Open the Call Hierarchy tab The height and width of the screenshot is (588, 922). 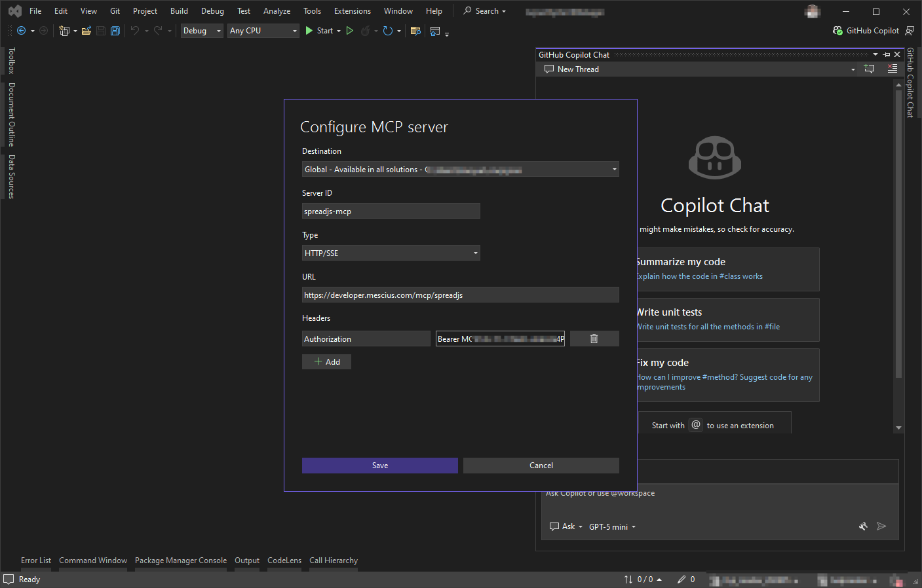(x=334, y=560)
